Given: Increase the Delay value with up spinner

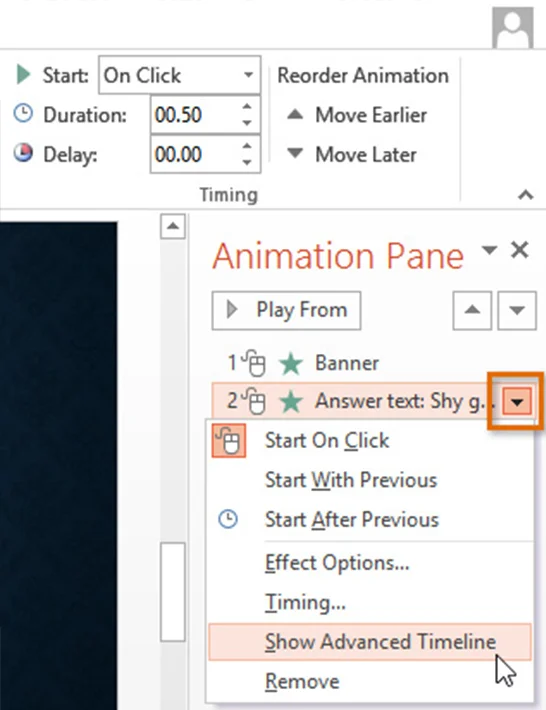Looking at the screenshot, I should (x=247, y=146).
